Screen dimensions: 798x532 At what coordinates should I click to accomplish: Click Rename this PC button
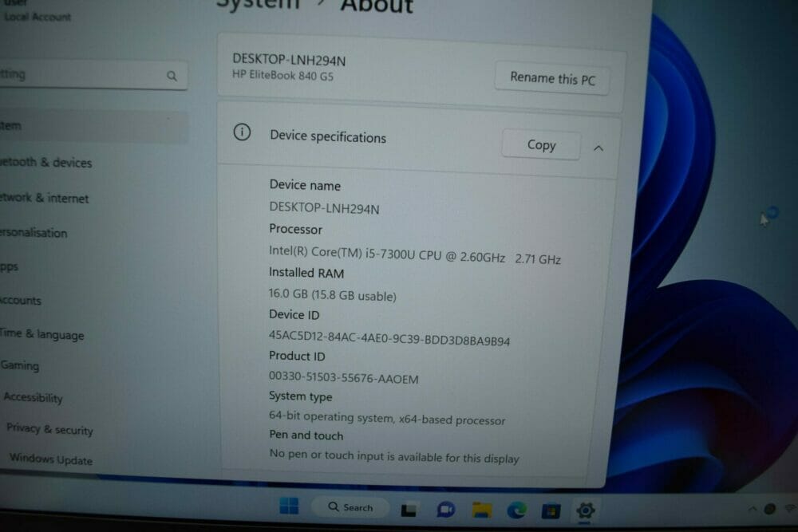(552, 78)
